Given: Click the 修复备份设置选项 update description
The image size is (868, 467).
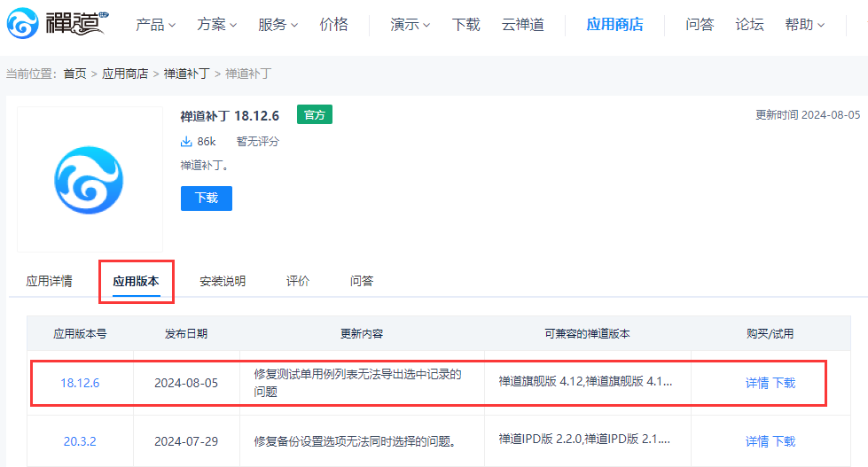Looking at the screenshot, I should tap(356, 441).
